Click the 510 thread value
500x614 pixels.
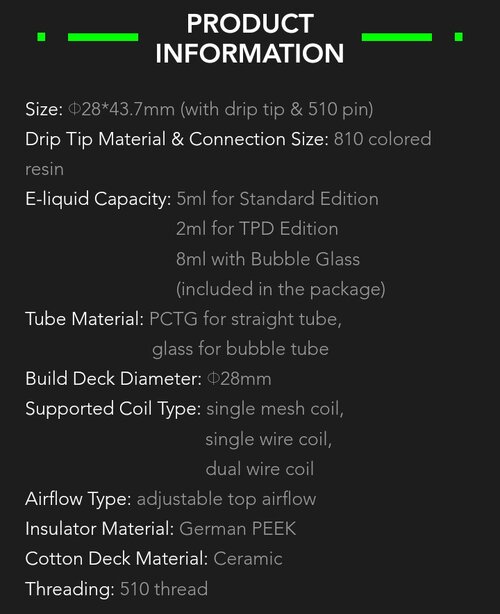tap(164, 589)
